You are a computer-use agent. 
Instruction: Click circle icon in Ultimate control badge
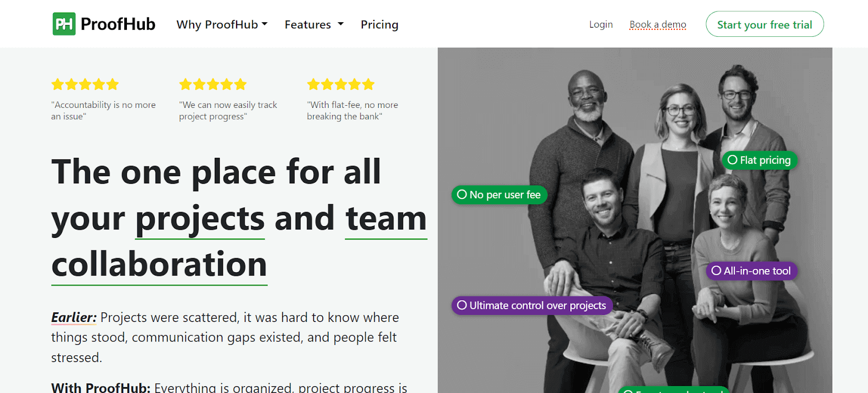coord(462,305)
